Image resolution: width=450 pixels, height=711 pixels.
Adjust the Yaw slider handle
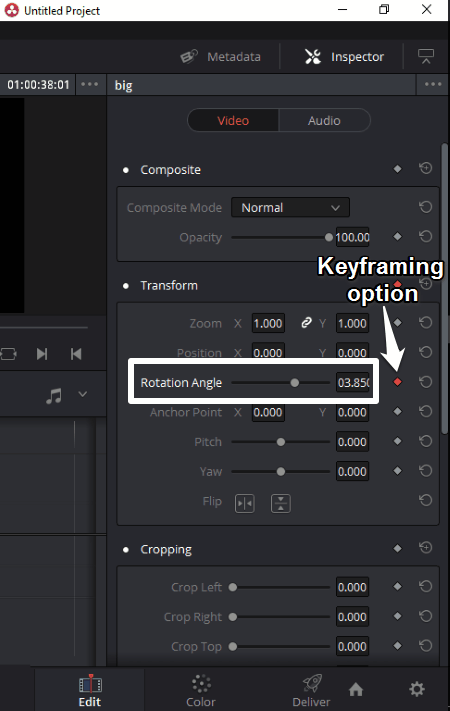pyautogui.click(x=281, y=472)
